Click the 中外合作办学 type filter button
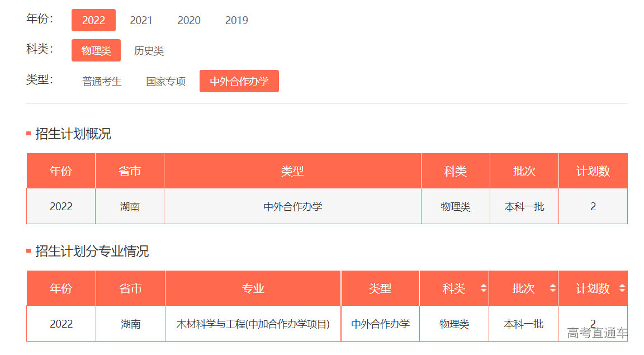 coord(239,81)
